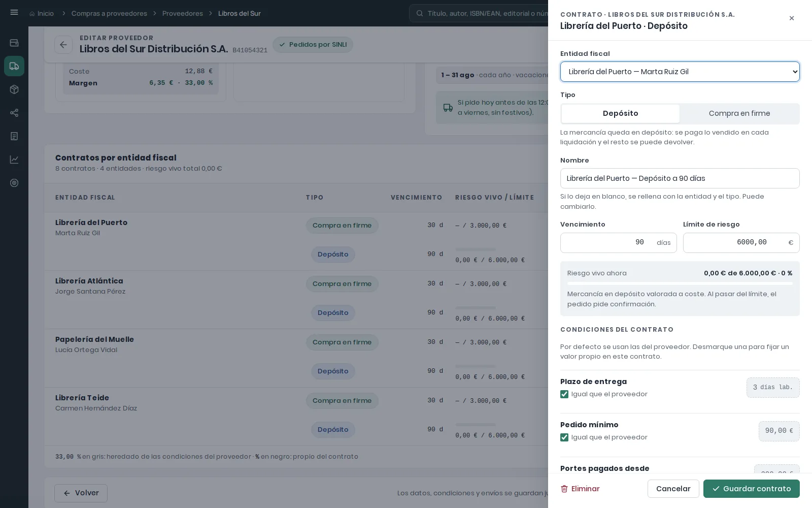Click the Riesgo vivo ahora progress bar
The image size is (812, 508).
(x=680, y=283)
